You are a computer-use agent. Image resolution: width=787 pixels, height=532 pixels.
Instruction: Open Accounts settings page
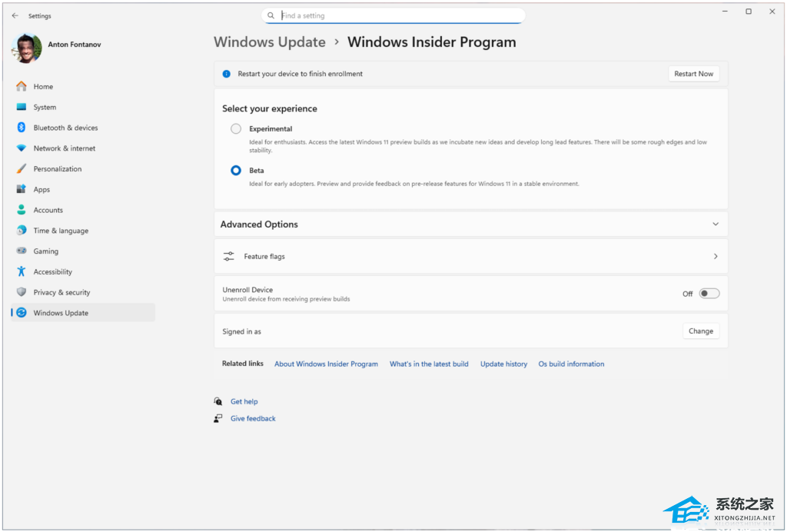(83, 210)
